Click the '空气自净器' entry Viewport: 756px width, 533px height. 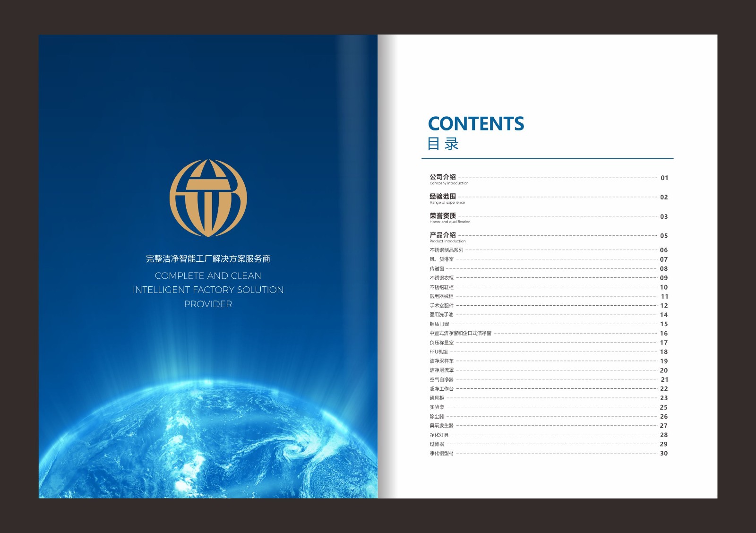click(441, 379)
